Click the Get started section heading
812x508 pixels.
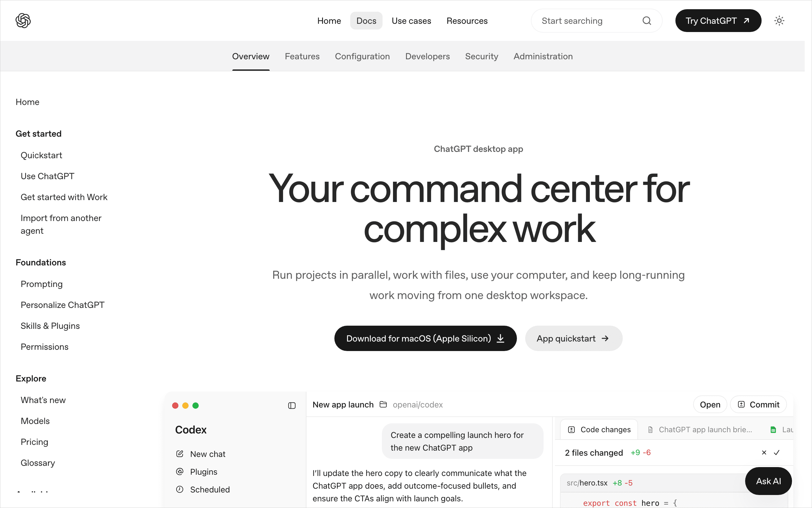coord(39,134)
